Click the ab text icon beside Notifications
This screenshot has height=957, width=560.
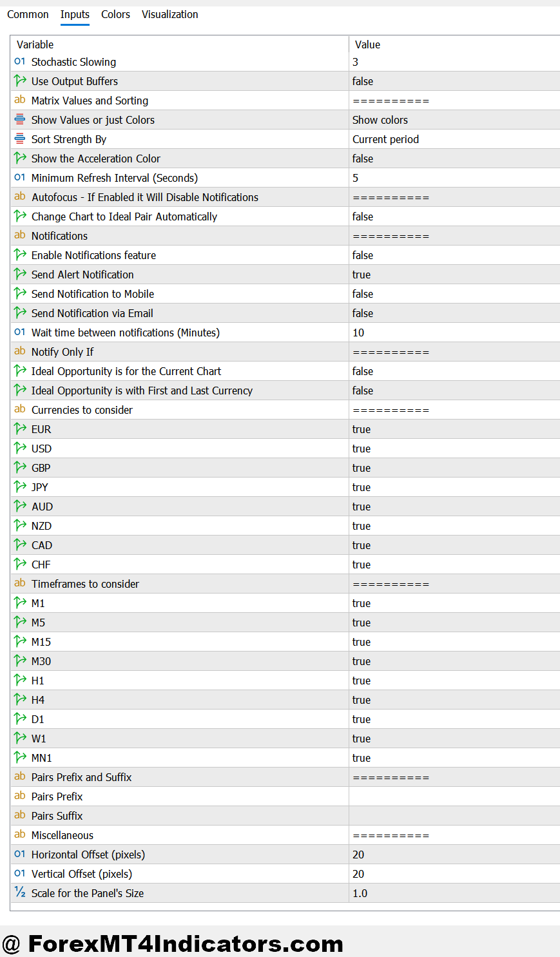coord(19,235)
